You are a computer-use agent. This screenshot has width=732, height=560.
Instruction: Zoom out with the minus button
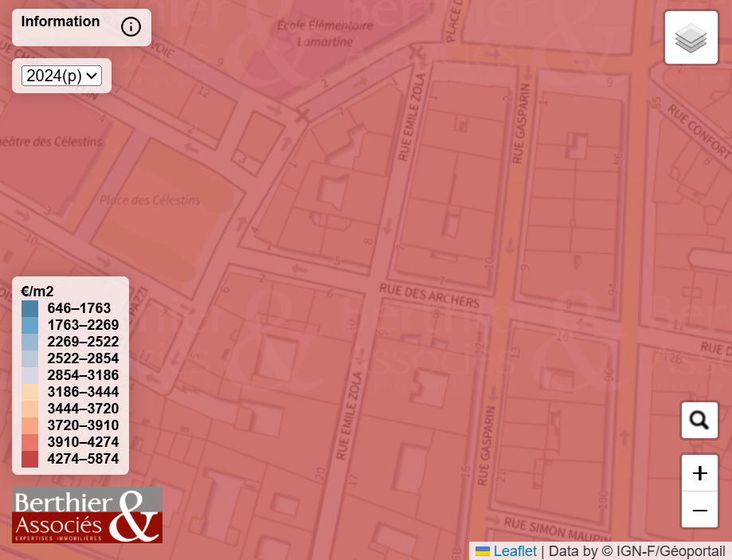click(699, 510)
